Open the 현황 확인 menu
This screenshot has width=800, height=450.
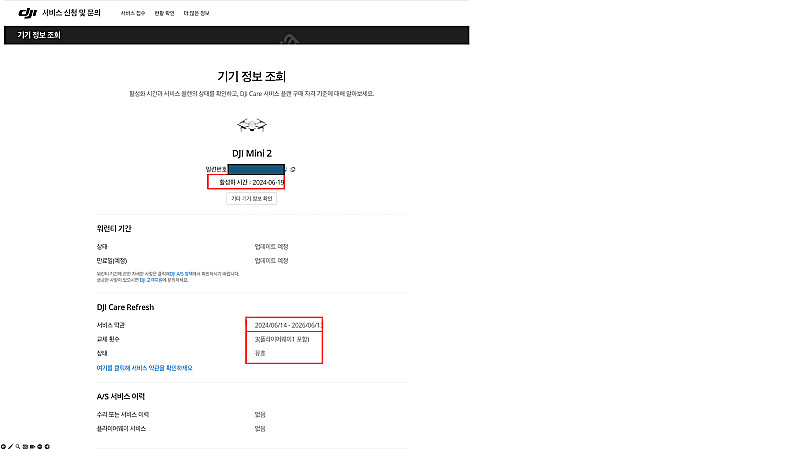(x=164, y=13)
